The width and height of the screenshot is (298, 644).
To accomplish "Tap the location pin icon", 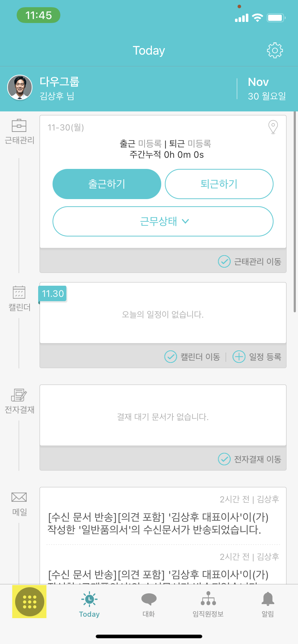I will point(273,127).
